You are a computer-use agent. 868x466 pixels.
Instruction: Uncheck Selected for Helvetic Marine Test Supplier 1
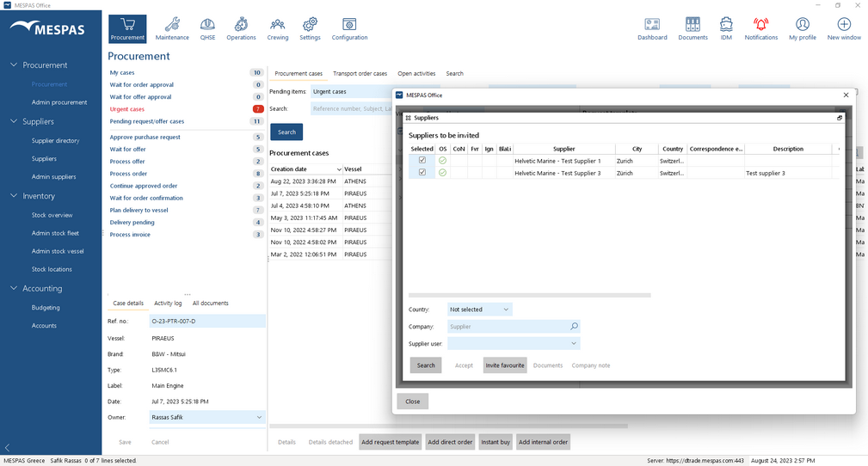[422, 161]
